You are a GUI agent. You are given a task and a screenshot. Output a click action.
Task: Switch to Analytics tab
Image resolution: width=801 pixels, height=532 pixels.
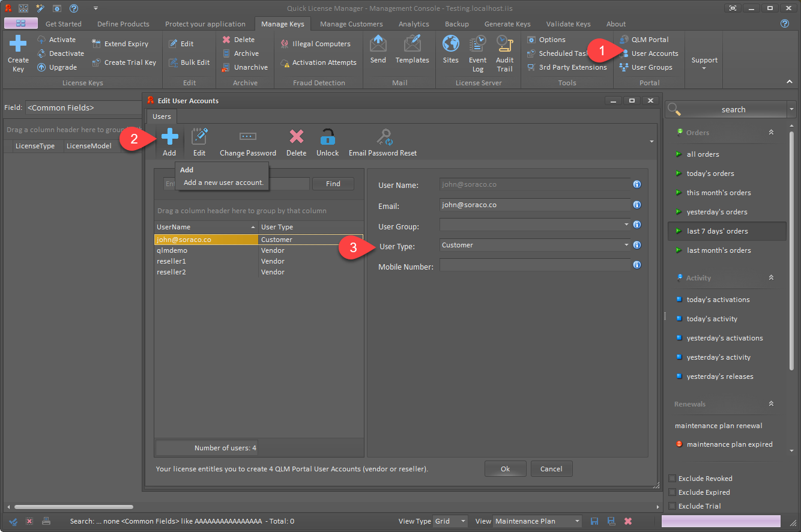pyautogui.click(x=414, y=24)
